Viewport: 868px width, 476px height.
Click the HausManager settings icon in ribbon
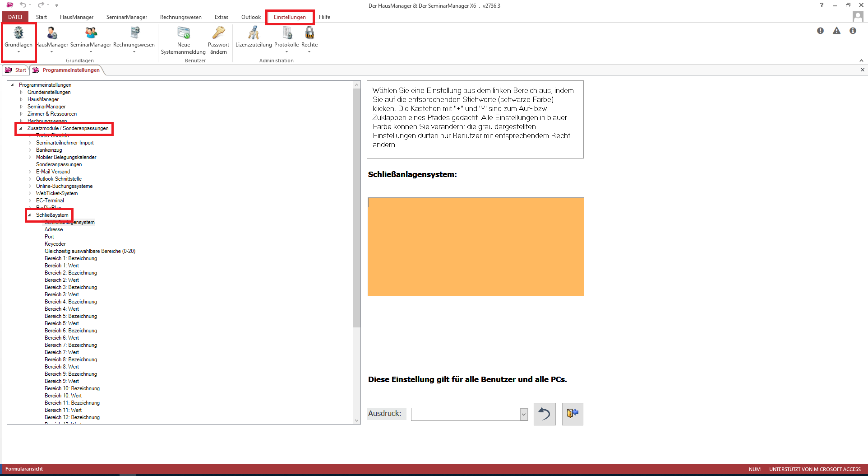[x=52, y=33]
